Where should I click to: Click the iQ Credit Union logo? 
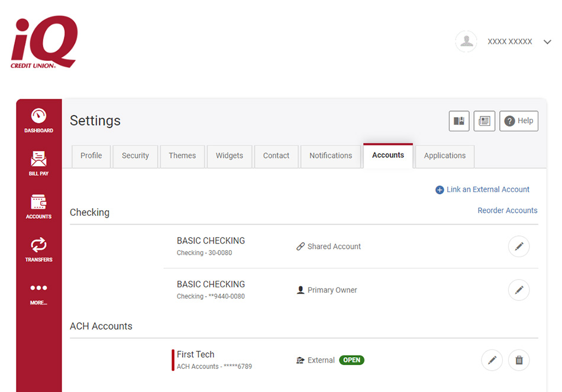(44, 43)
